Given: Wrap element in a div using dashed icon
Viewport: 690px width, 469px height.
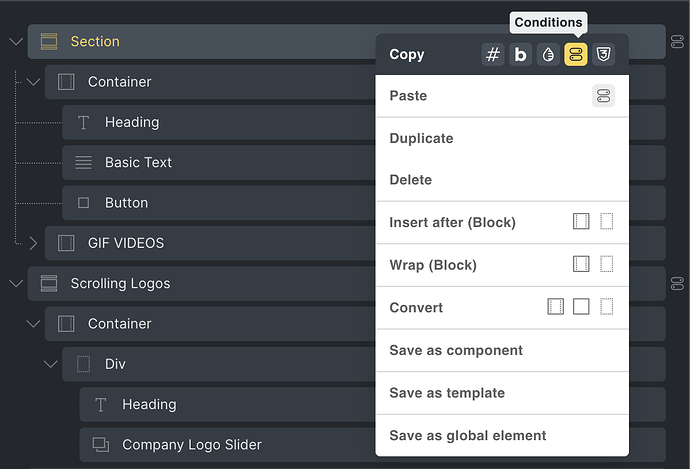Looking at the screenshot, I should click(x=606, y=265).
